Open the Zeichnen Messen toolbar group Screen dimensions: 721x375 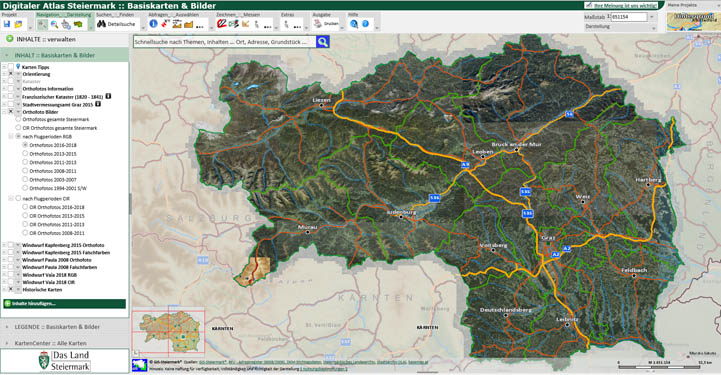point(238,15)
